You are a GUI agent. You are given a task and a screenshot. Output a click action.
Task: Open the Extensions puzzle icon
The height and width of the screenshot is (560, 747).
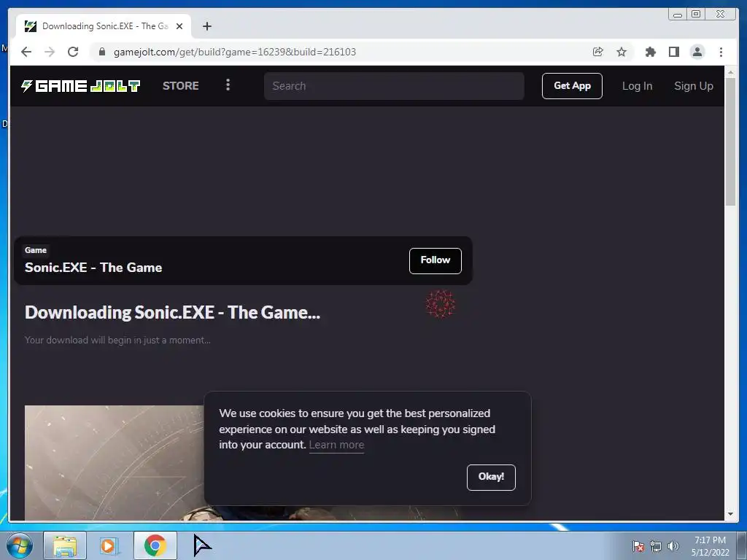tap(650, 52)
